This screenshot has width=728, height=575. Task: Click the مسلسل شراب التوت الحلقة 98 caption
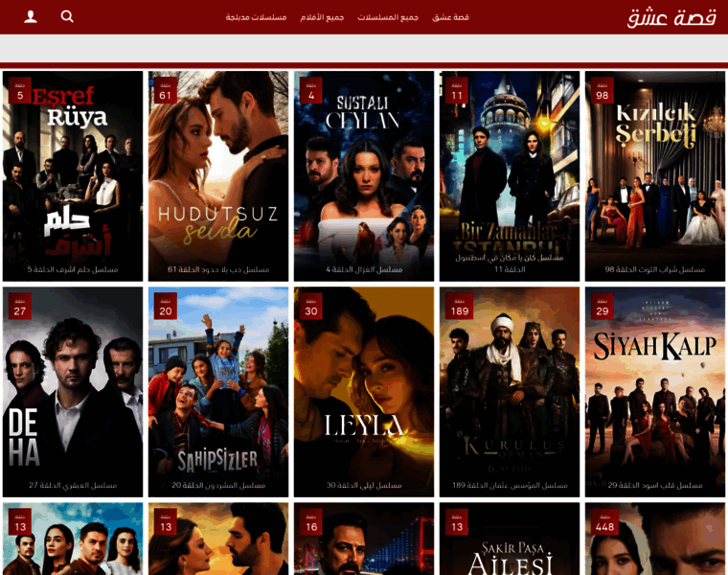(x=655, y=269)
